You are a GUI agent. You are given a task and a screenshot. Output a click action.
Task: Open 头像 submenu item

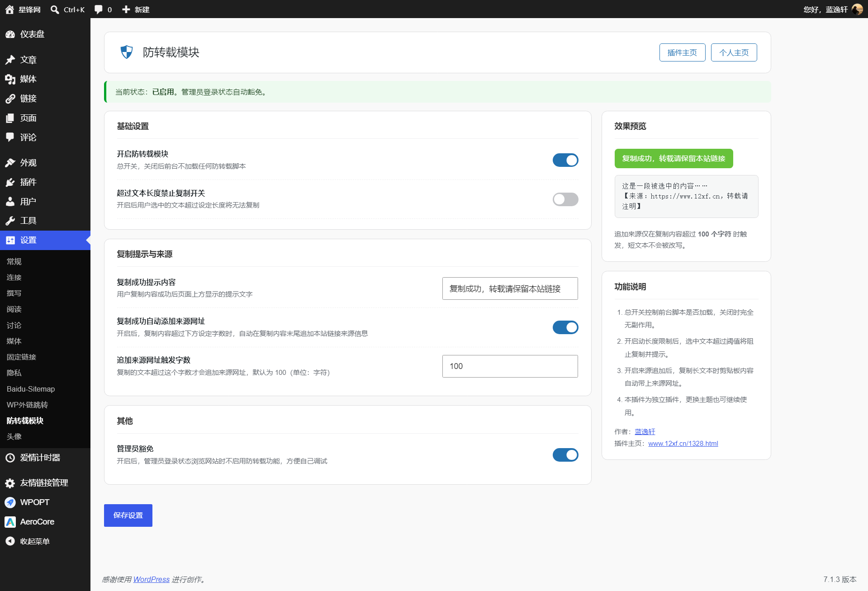[14, 436]
